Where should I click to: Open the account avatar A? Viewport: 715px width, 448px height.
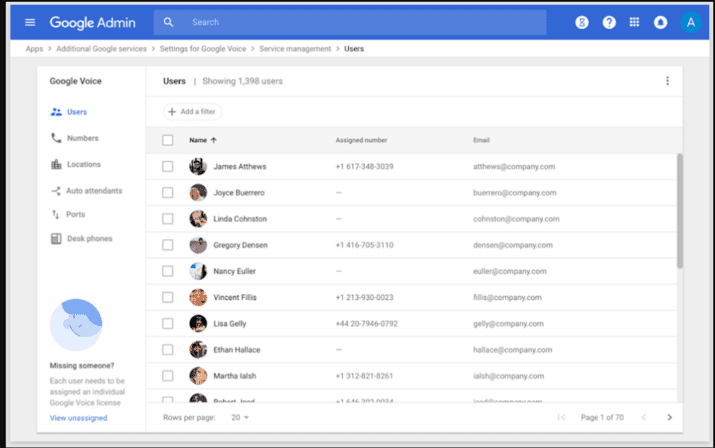click(691, 22)
